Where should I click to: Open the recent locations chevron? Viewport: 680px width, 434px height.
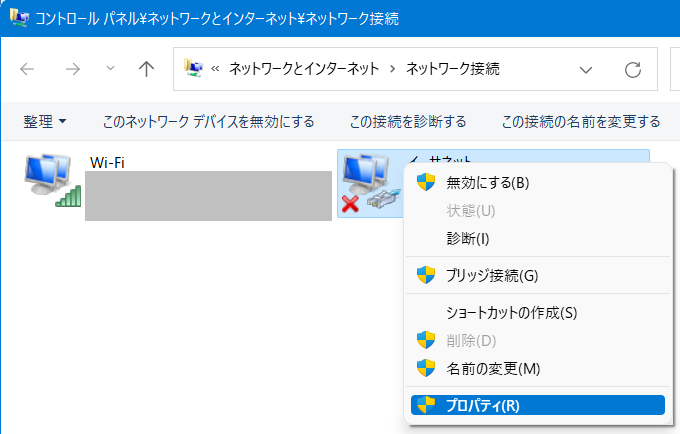pyautogui.click(x=111, y=68)
